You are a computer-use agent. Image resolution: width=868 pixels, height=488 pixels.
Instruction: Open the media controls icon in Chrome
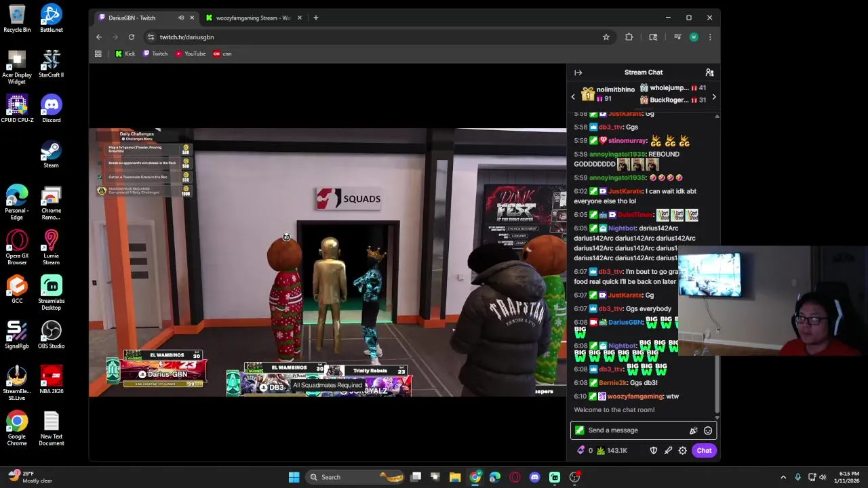(x=677, y=37)
